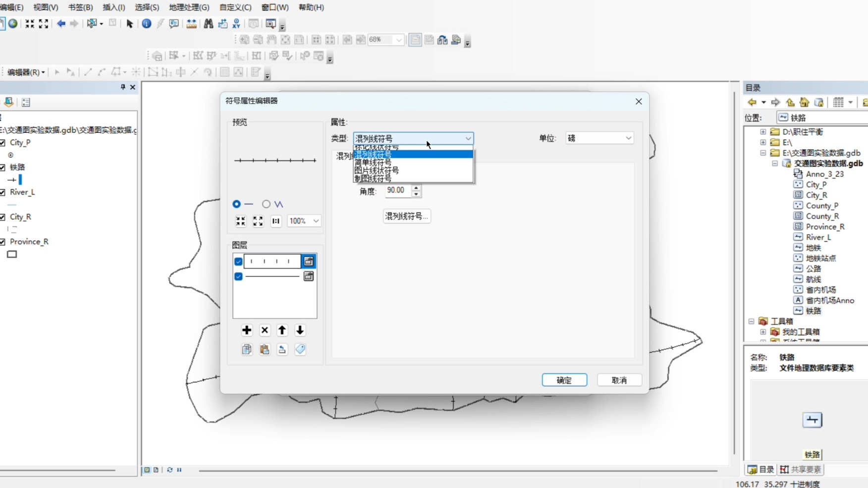Uncheck visibility of the solid line symbol layer
The width and height of the screenshot is (868, 488).
tap(238, 276)
